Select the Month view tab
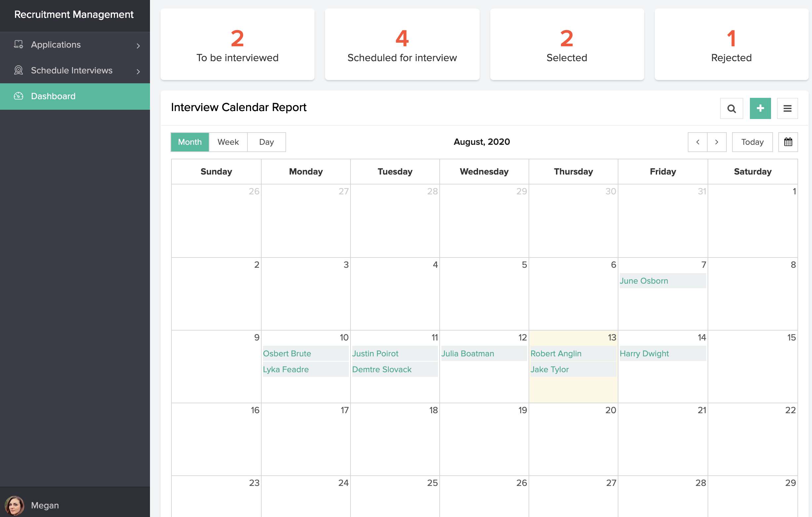 [x=190, y=142]
